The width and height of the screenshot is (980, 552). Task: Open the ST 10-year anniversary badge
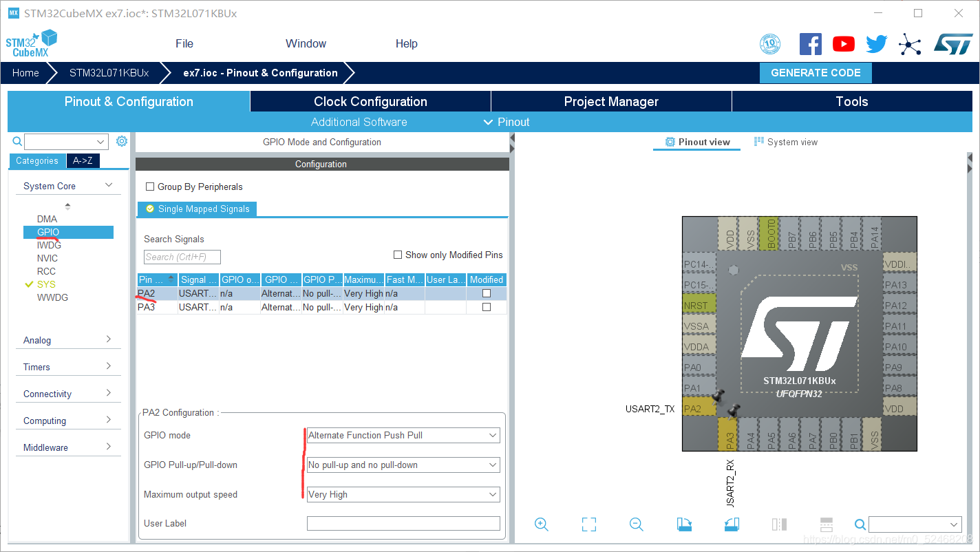(770, 44)
